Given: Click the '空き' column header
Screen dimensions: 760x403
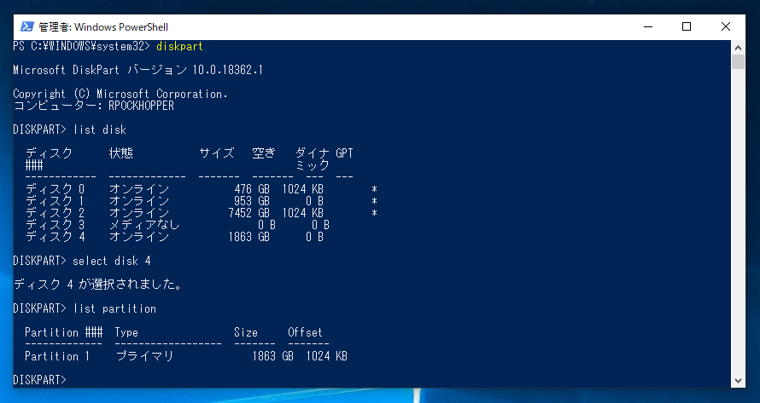Looking at the screenshot, I should pyautogui.click(x=264, y=153).
